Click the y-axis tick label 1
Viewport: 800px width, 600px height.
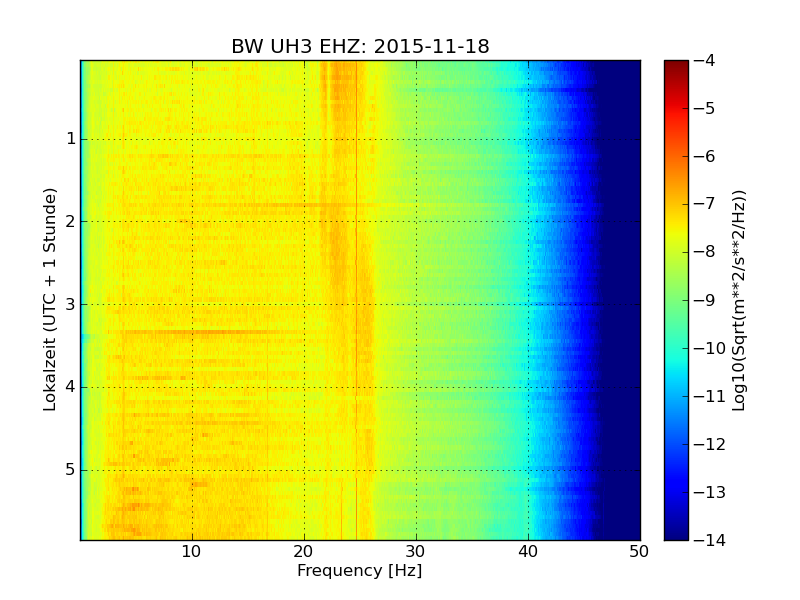click(x=71, y=139)
